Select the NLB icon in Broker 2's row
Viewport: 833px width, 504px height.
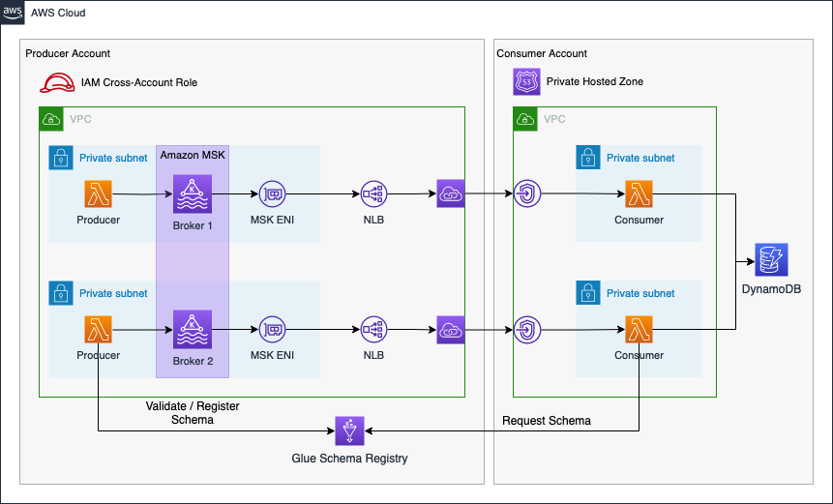click(373, 329)
